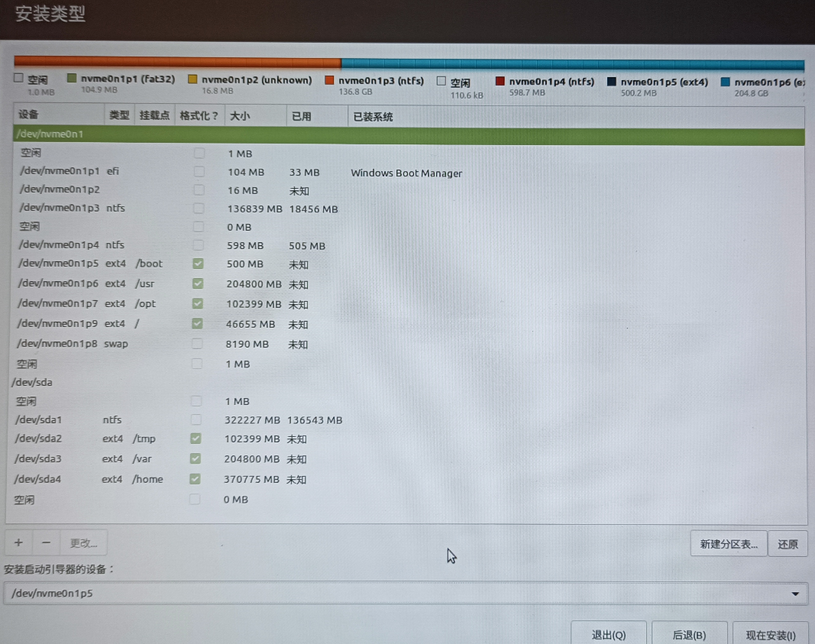Toggle format checkbox for /dev/sda4 /home
The image size is (815, 644).
pos(196,479)
